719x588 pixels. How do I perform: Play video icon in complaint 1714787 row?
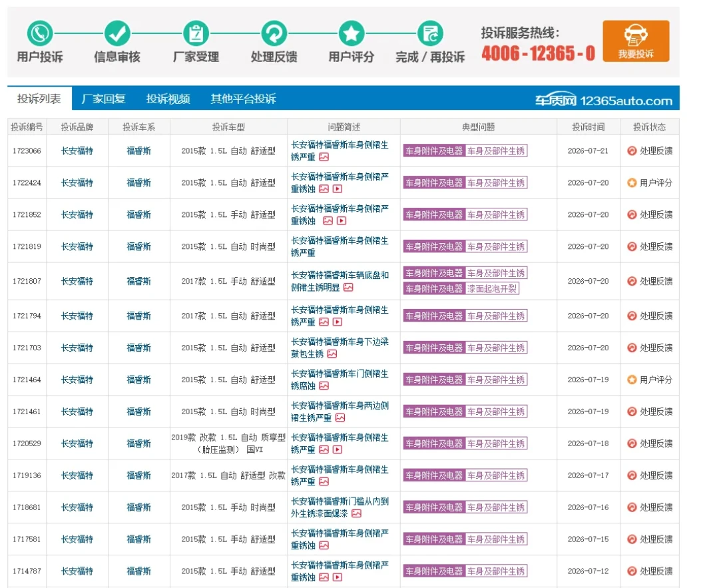(x=338, y=577)
